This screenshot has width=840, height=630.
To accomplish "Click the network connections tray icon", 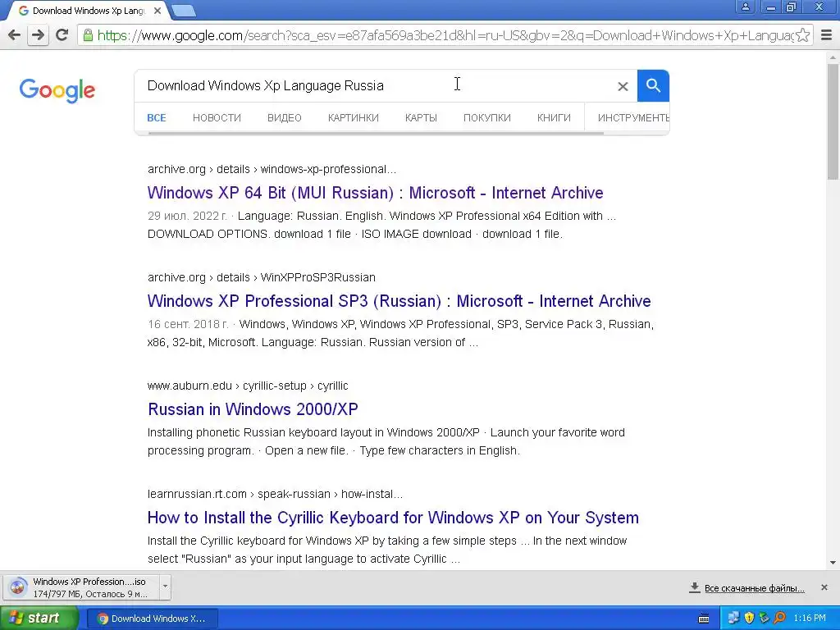I will point(733,619).
